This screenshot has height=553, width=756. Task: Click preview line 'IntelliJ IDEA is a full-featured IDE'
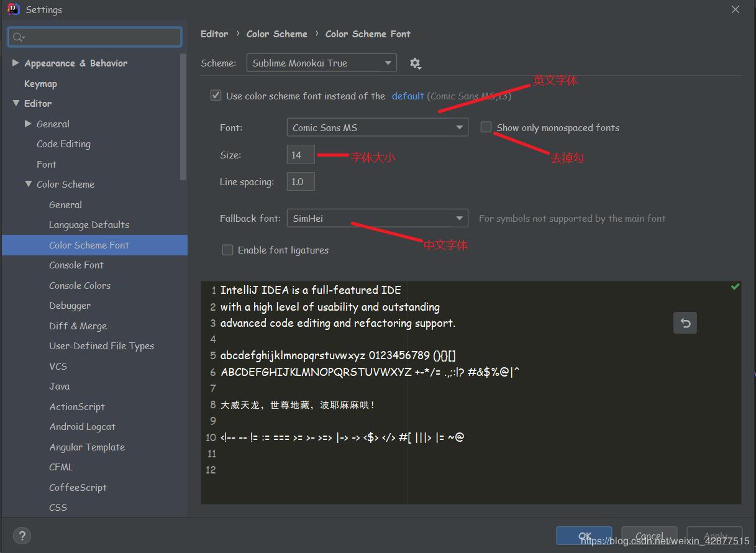[x=311, y=290]
